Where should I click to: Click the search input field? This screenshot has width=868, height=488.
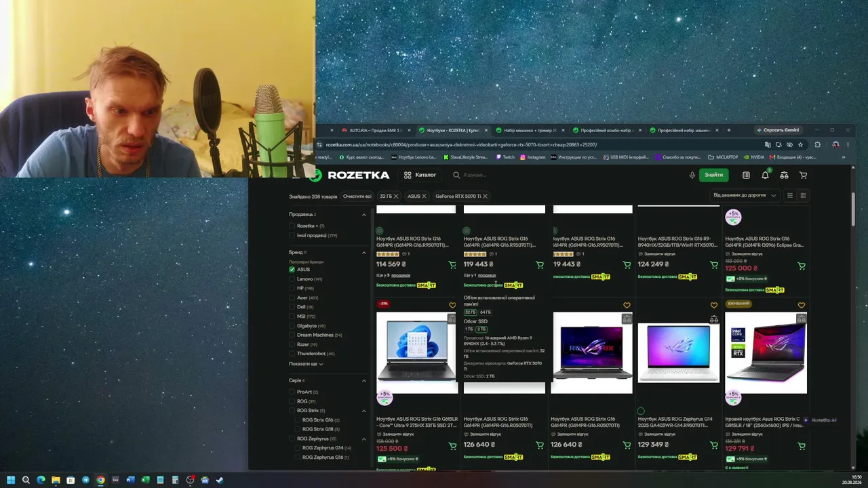(570, 175)
